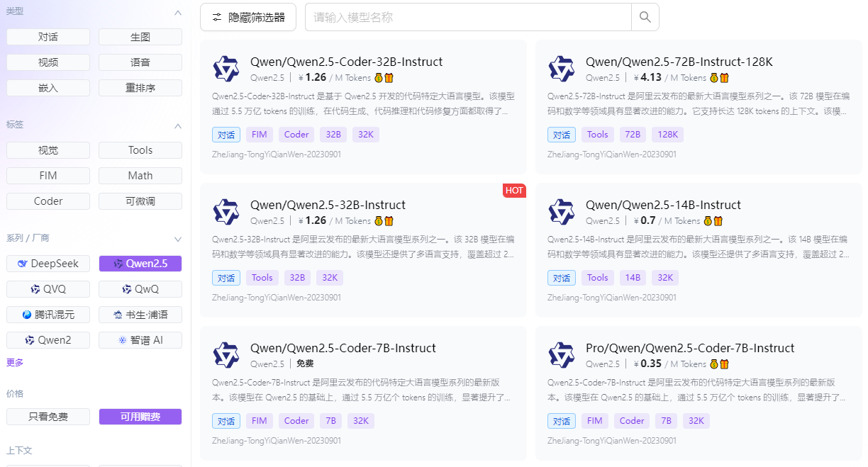Click the gift icon beside Qwen2.5-14B price
Image resolution: width=868 pixels, height=467 pixels.
(x=720, y=220)
